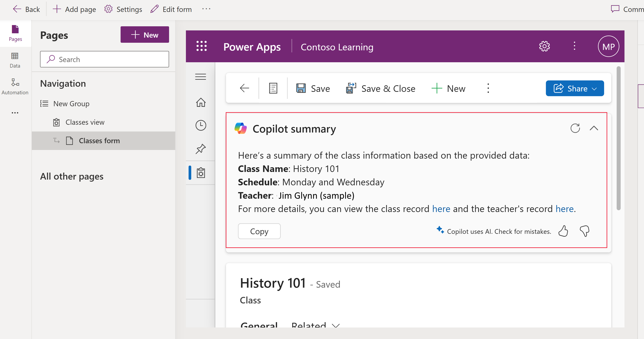The height and width of the screenshot is (339, 644).
Task: Click the back arrow in form toolbar
Action: [x=244, y=88]
